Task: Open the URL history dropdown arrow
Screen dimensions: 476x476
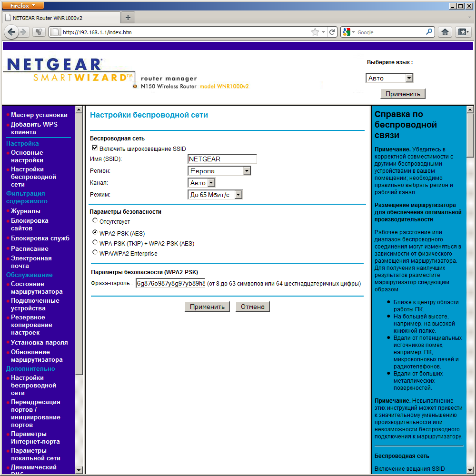Action: (x=323, y=32)
